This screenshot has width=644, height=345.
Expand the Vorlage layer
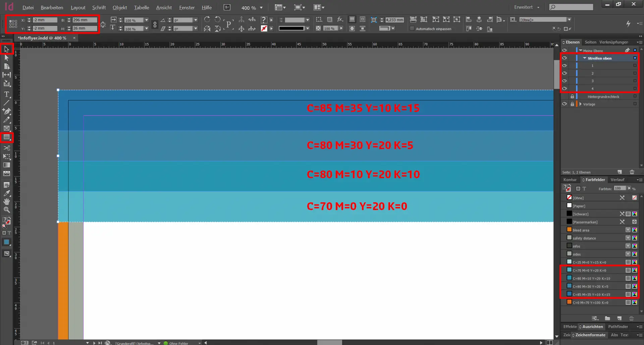point(580,104)
